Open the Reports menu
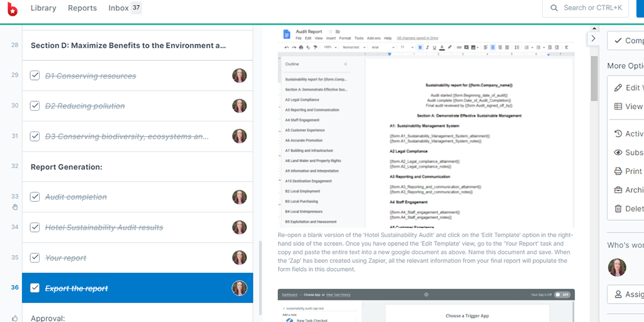Screen dimensions: 644x322 (82, 8)
